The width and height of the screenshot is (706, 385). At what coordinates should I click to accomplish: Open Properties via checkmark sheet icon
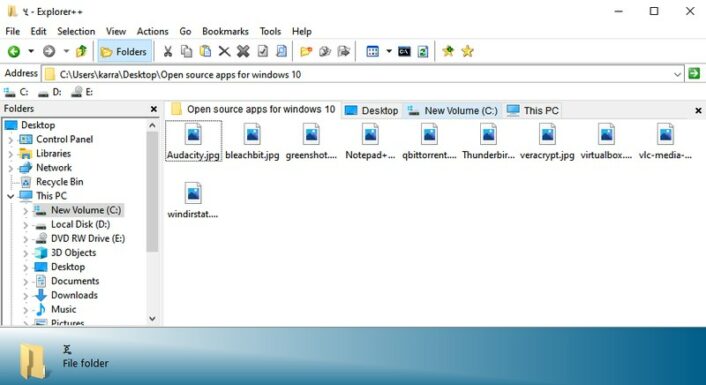click(x=262, y=51)
